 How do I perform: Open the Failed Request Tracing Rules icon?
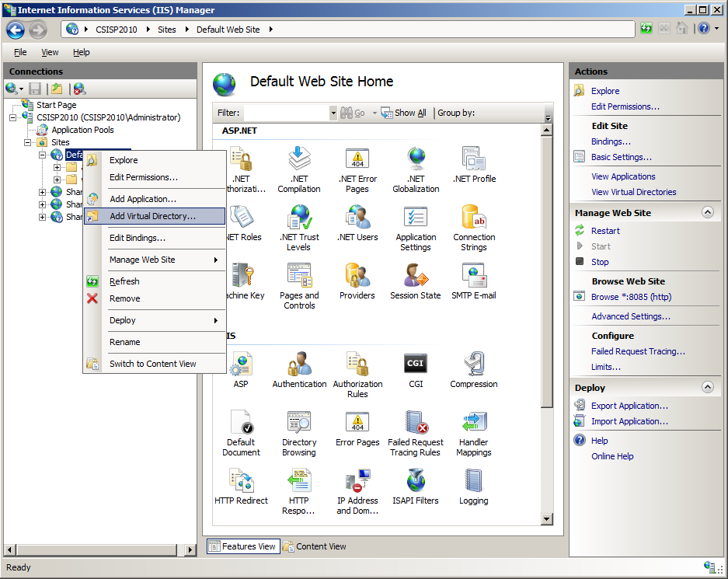tap(416, 424)
